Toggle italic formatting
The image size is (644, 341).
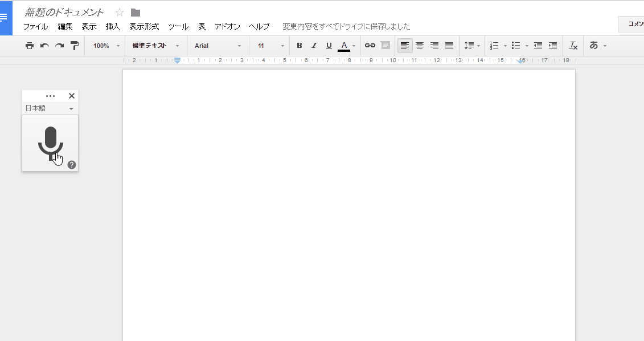(314, 45)
